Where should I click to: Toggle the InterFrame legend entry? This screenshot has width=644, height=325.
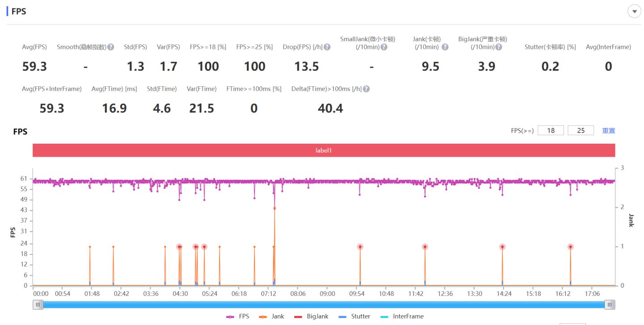[402, 316]
